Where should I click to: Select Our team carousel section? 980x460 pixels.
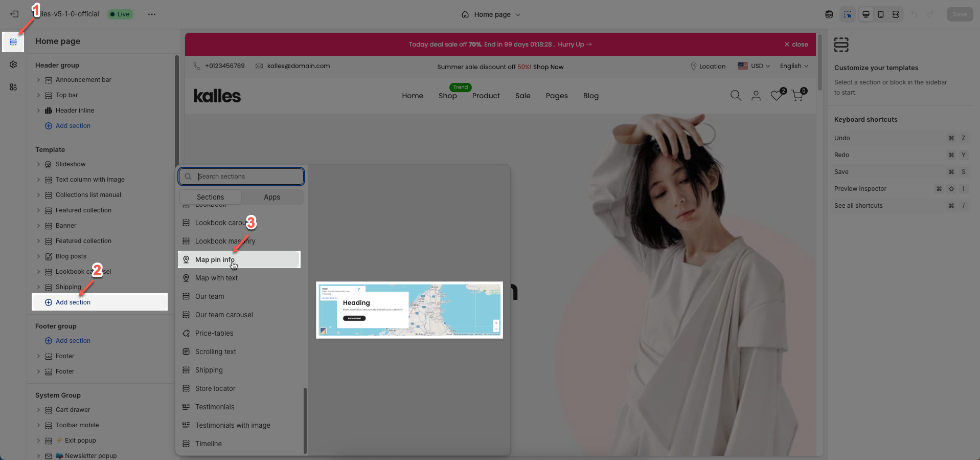tap(239, 315)
